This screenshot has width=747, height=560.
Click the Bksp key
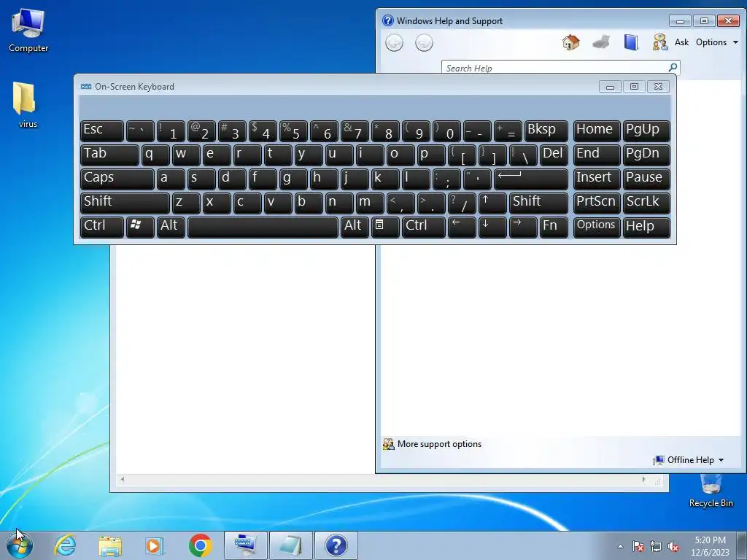tap(546, 131)
